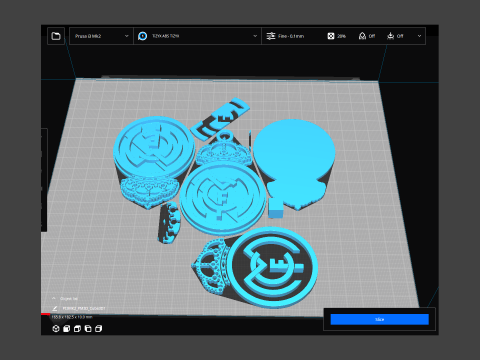
Task: Click the infill density icon
Action: click(x=331, y=36)
